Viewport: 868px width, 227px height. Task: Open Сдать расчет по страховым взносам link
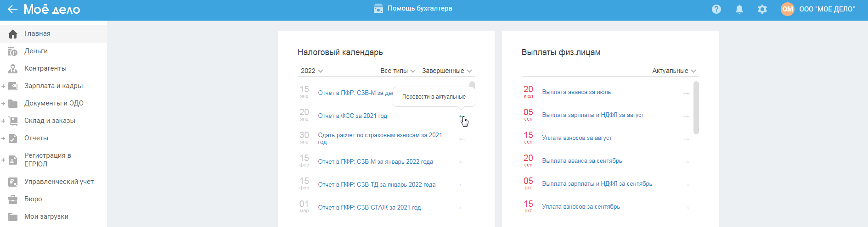click(380, 138)
